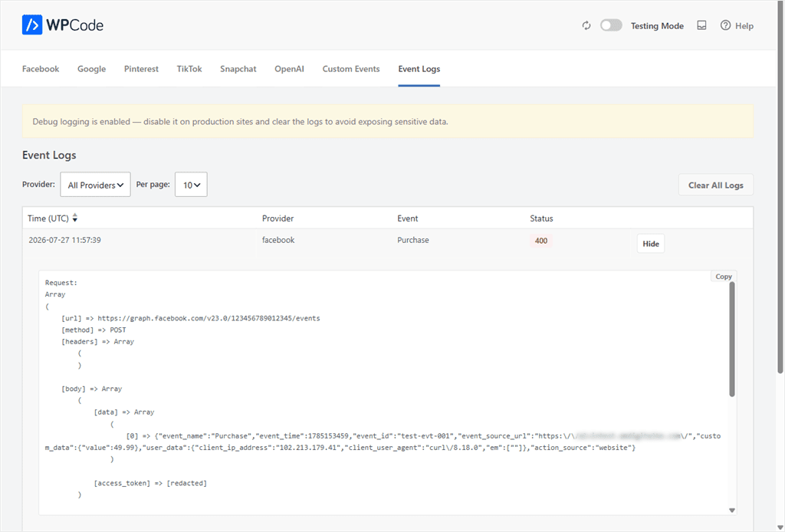The image size is (785, 532).
Task: Select the Event Logs tab
Action: (419, 69)
